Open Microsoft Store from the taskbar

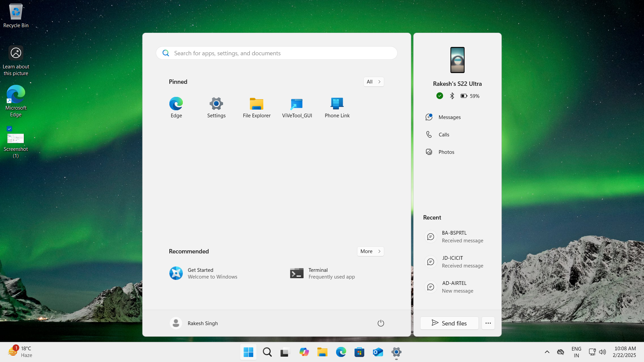click(x=359, y=352)
